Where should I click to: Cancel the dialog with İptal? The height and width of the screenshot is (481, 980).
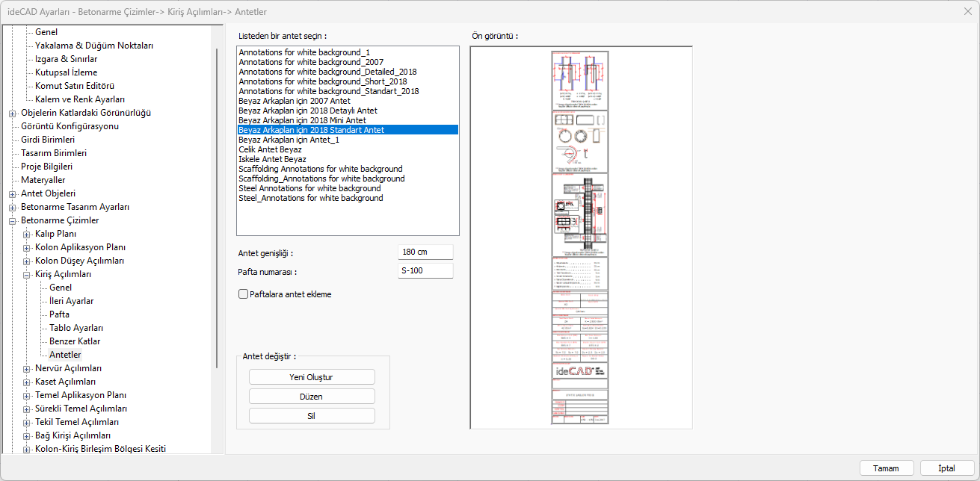947,468
